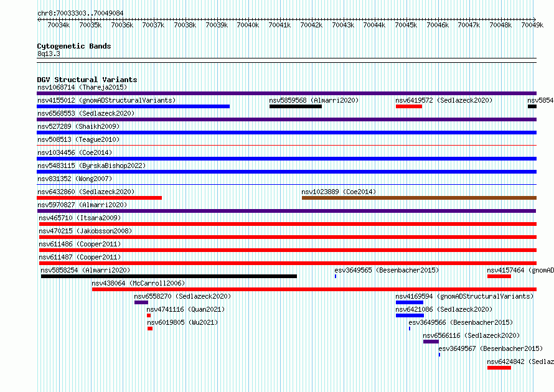The image size is (554, 392).
Task: Open esv3649566 (Besenbacher2015) label
Action: point(461,322)
